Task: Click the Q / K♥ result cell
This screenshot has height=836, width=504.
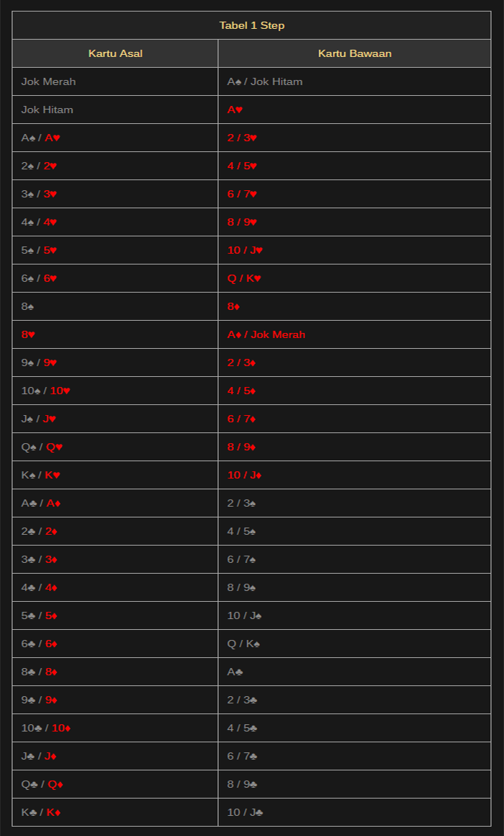Action: tap(354, 278)
